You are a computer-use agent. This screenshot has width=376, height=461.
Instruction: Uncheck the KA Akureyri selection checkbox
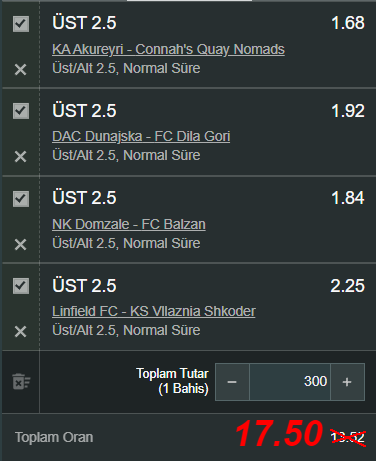tap(21, 24)
